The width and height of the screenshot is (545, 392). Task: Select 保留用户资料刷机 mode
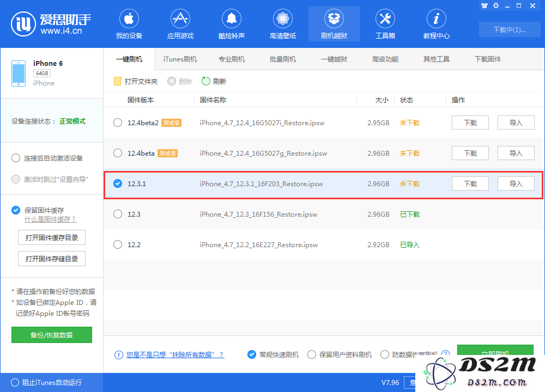(x=312, y=354)
